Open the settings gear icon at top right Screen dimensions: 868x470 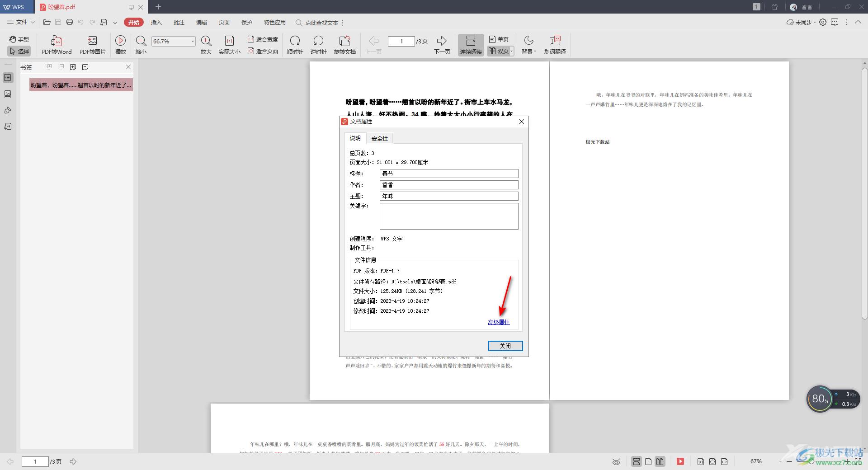[823, 22]
